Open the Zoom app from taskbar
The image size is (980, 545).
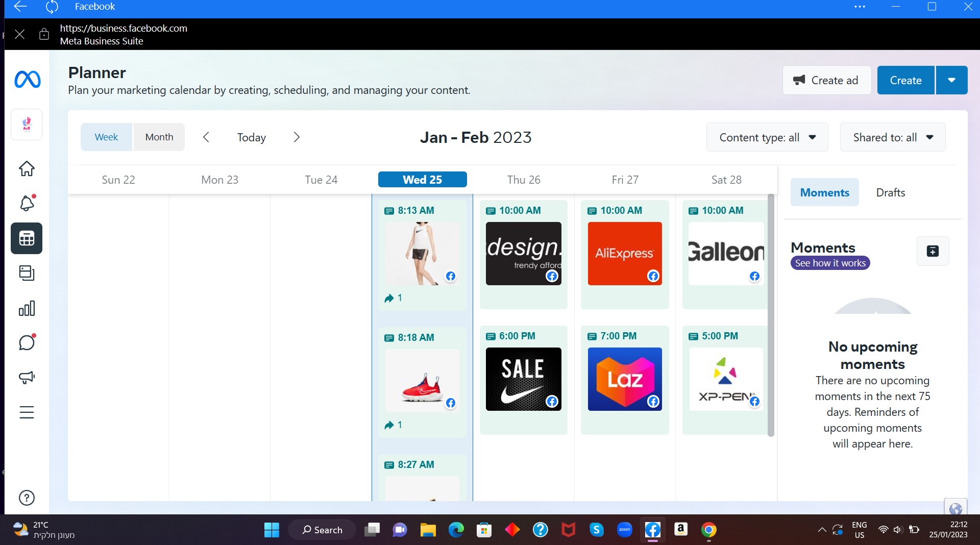(x=624, y=530)
